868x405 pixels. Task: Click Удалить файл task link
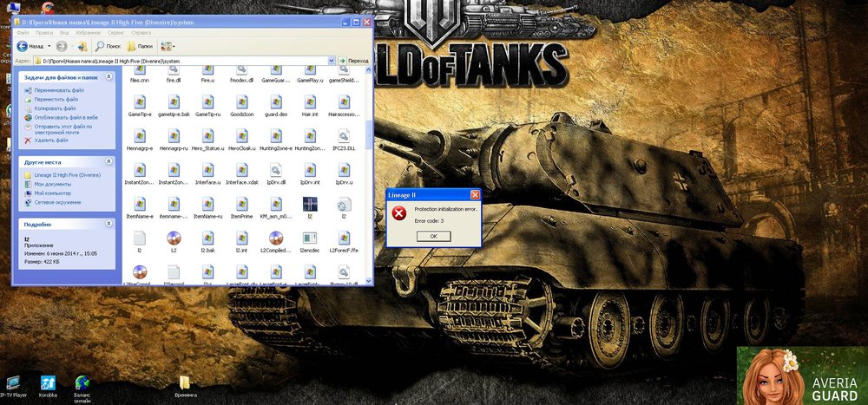tap(51, 140)
